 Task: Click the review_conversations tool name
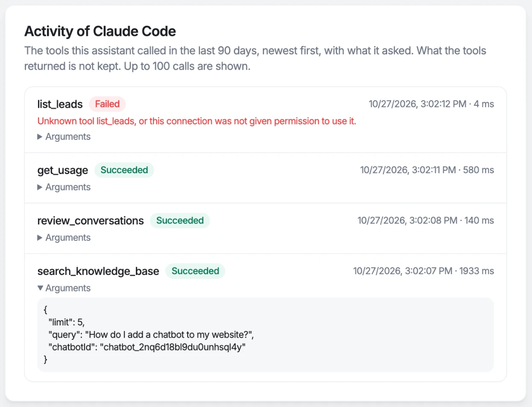tap(91, 221)
